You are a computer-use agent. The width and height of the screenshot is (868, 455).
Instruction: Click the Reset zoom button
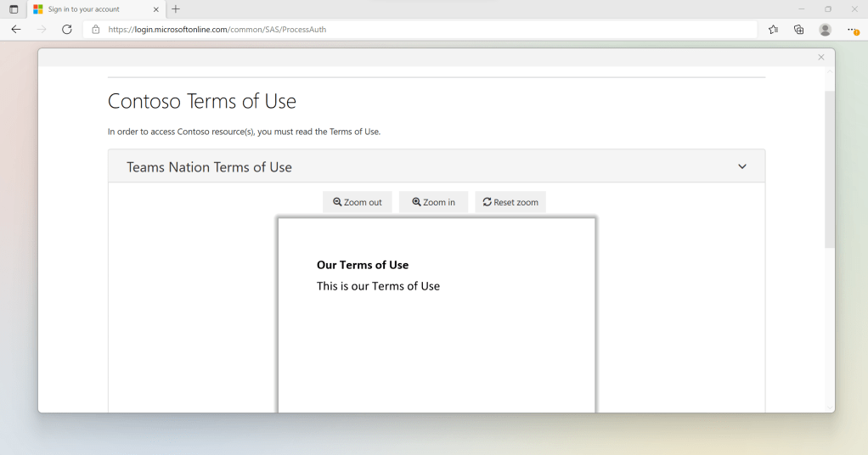510,202
